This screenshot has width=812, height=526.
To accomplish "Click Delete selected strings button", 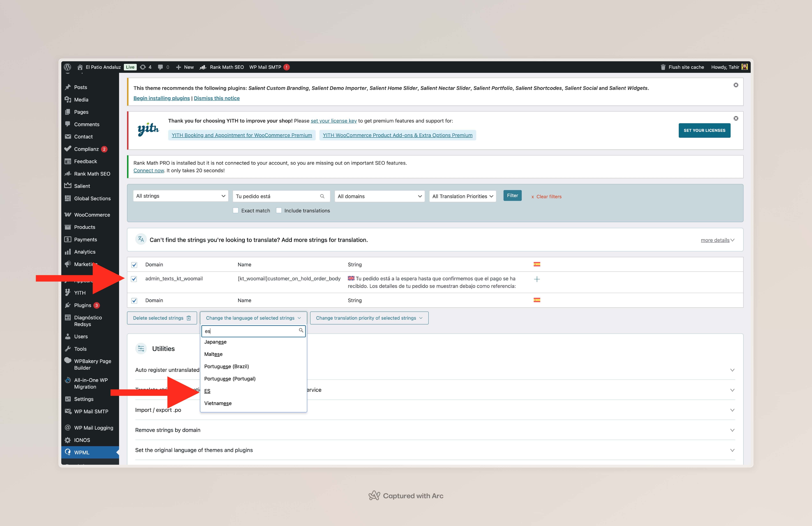I will (x=162, y=318).
